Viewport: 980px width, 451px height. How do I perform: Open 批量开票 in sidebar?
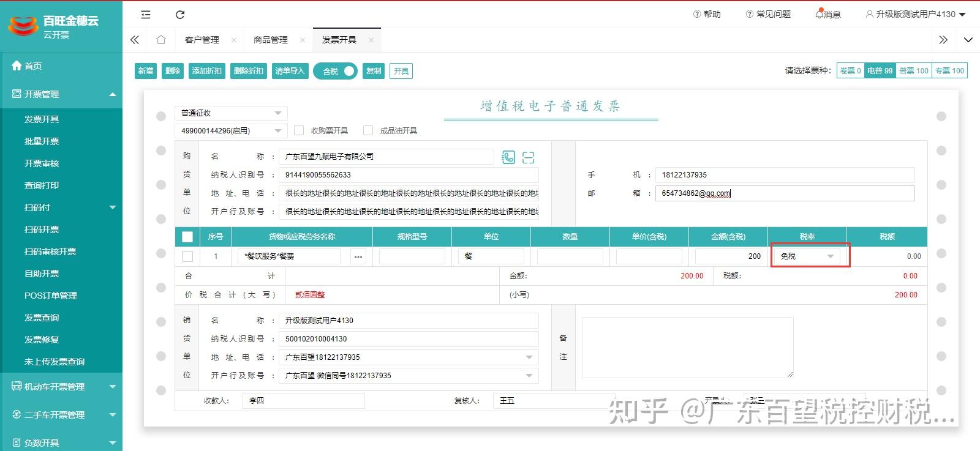point(42,141)
